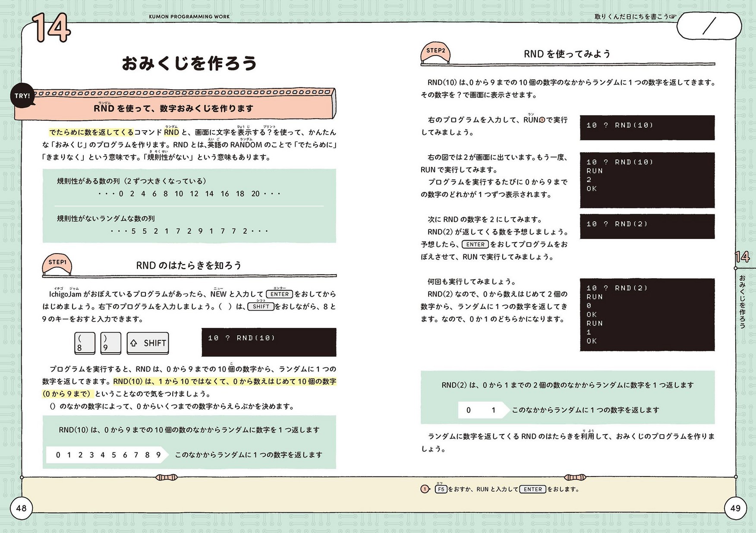Click the black TRY! speech bubble

(x=22, y=96)
